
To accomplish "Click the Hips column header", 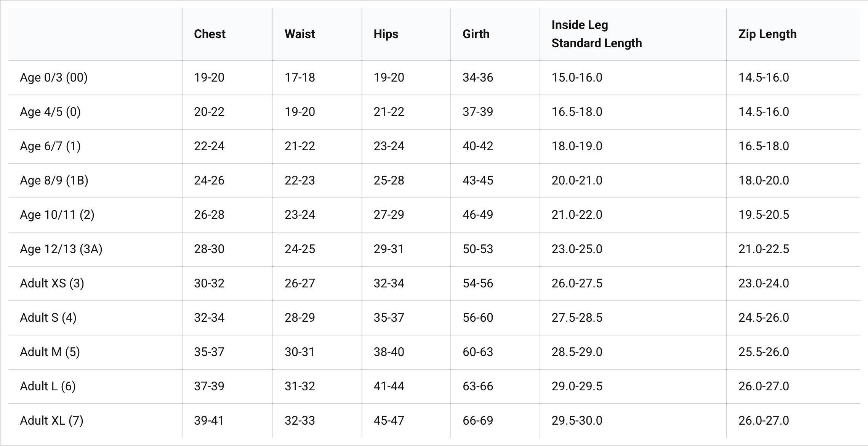I will coord(386,34).
